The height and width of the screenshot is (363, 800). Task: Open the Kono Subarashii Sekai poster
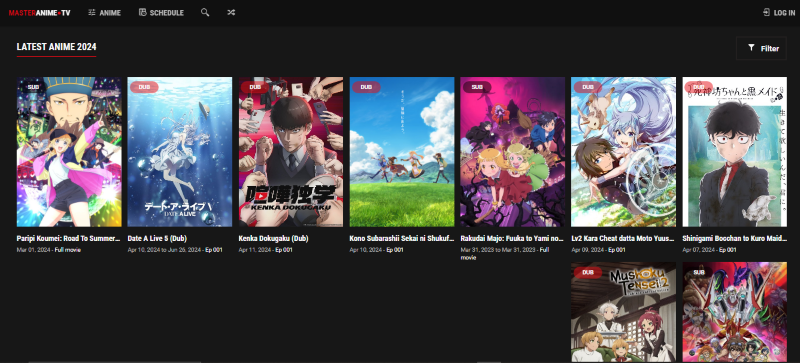tap(402, 152)
